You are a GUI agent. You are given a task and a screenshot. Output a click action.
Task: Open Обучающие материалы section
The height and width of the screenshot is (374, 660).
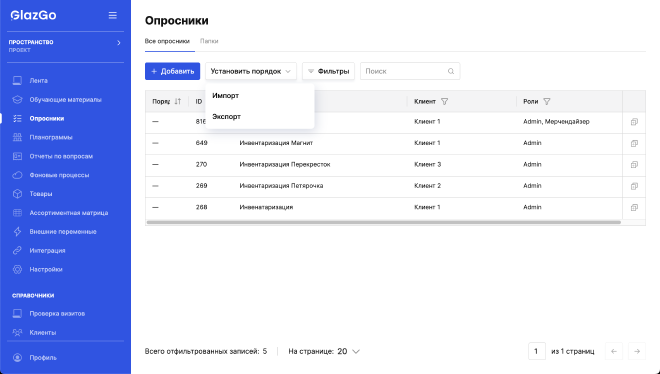coord(65,100)
